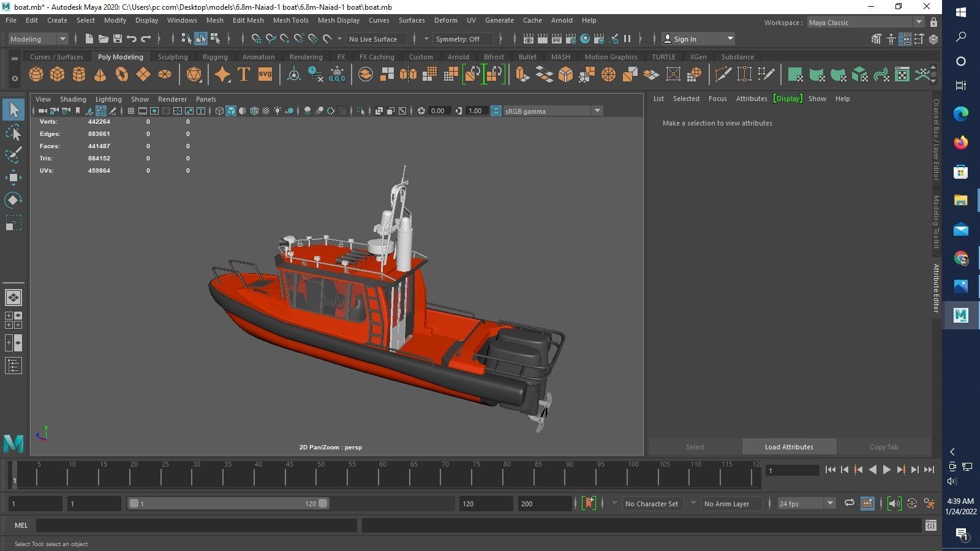This screenshot has height=551, width=980.
Task: Toggle the workspace lock icon
Action: click(933, 22)
